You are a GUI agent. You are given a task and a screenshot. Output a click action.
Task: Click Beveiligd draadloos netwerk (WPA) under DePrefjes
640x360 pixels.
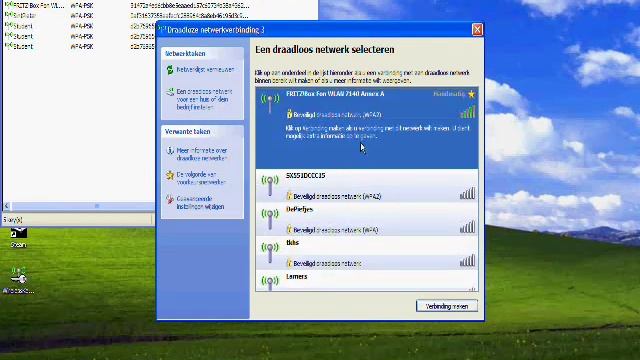pos(336,230)
